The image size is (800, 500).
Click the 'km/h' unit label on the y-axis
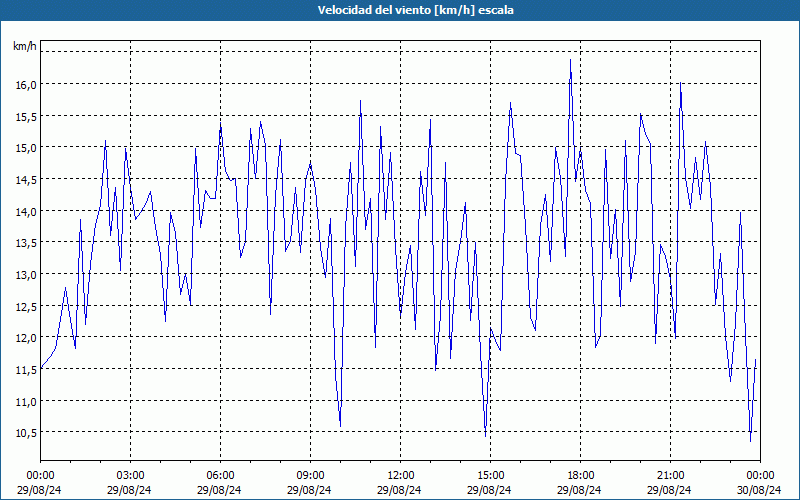(25, 46)
